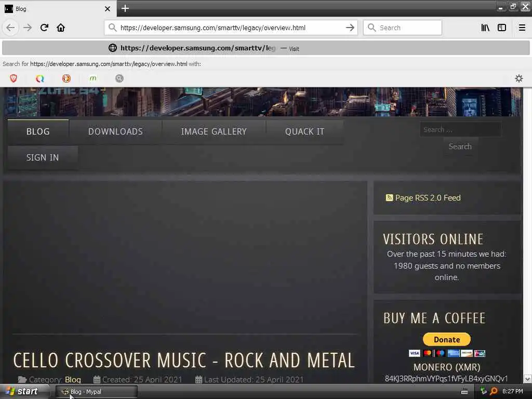Click the BUY ME A COFFEE heading
The width and height of the screenshot is (532, 399).
(435, 318)
